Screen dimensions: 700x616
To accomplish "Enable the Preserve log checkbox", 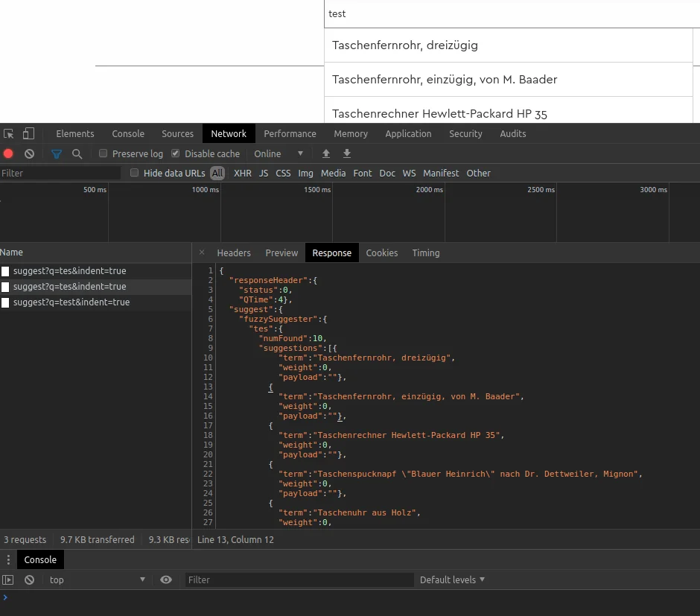I will pyautogui.click(x=103, y=153).
